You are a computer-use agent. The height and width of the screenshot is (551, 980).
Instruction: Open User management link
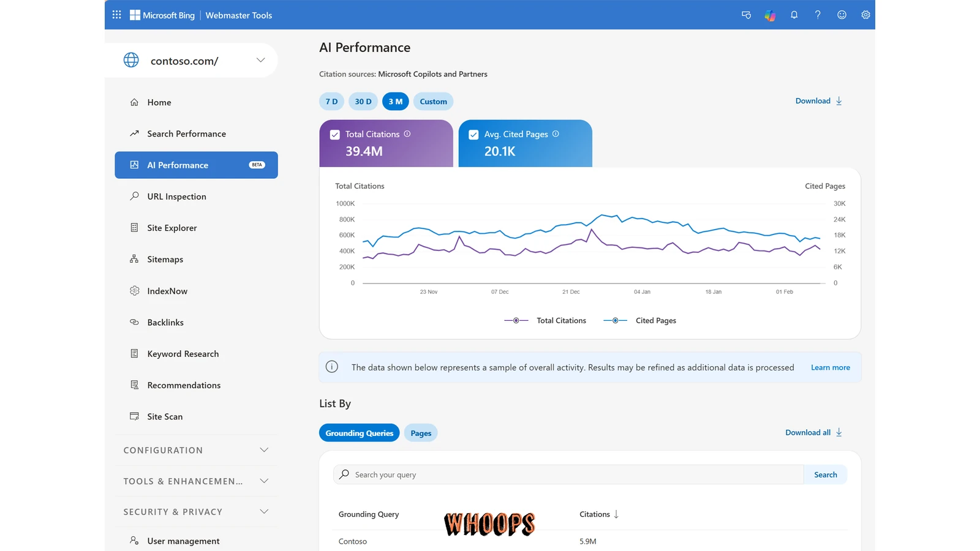183,541
